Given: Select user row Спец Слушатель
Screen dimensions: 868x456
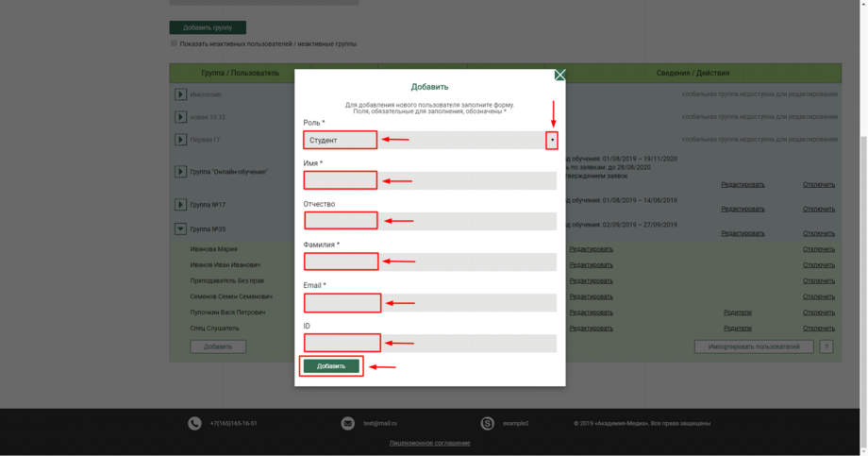Looking at the screenshot, I should 215,328.
